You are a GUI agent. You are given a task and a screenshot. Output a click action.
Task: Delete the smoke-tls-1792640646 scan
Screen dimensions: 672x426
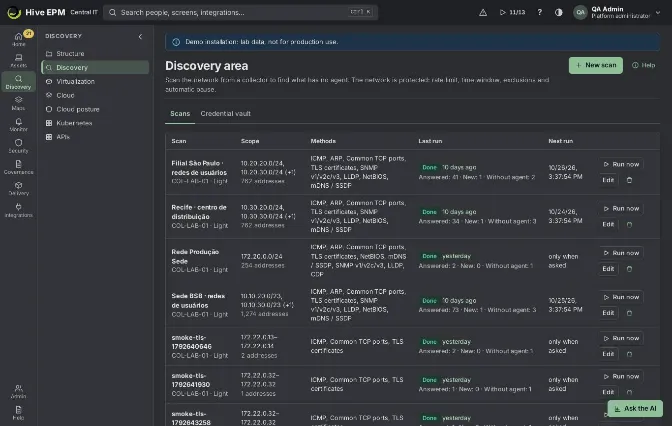[629, 354]
